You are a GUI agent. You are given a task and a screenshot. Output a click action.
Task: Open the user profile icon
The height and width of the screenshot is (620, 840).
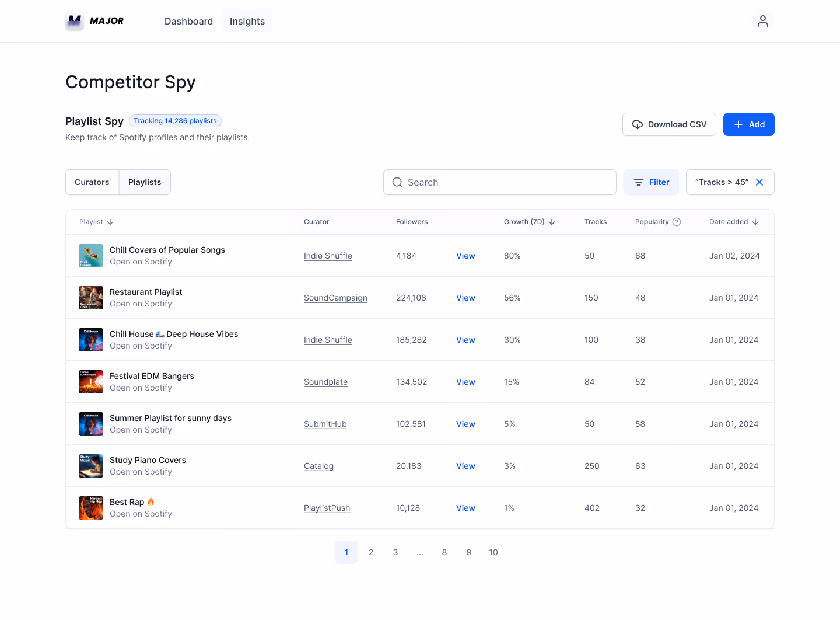click(763, 21)
